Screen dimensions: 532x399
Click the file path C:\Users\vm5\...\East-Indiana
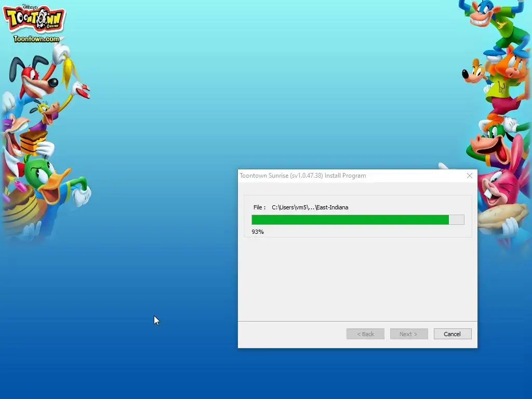click(310, 207)
